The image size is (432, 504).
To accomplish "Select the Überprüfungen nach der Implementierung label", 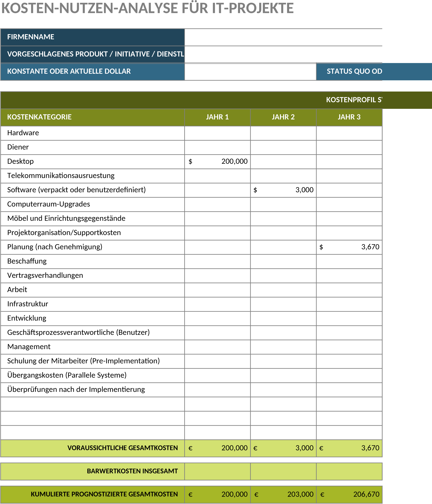I will (76, 390).
